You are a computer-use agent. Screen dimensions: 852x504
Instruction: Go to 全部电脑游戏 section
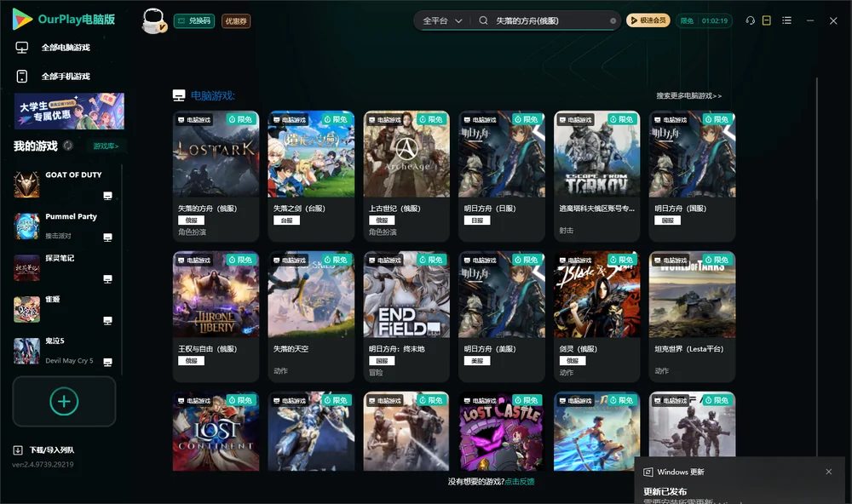[53, 48]
